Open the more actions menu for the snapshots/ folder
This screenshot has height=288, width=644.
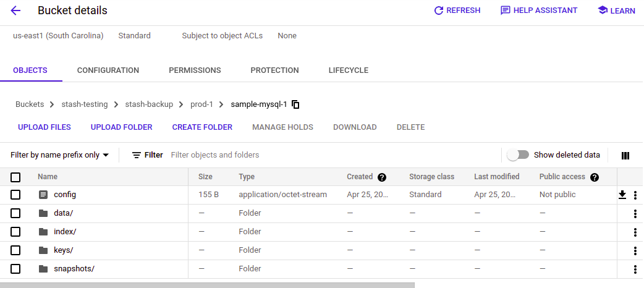click(x=635, y=269)
